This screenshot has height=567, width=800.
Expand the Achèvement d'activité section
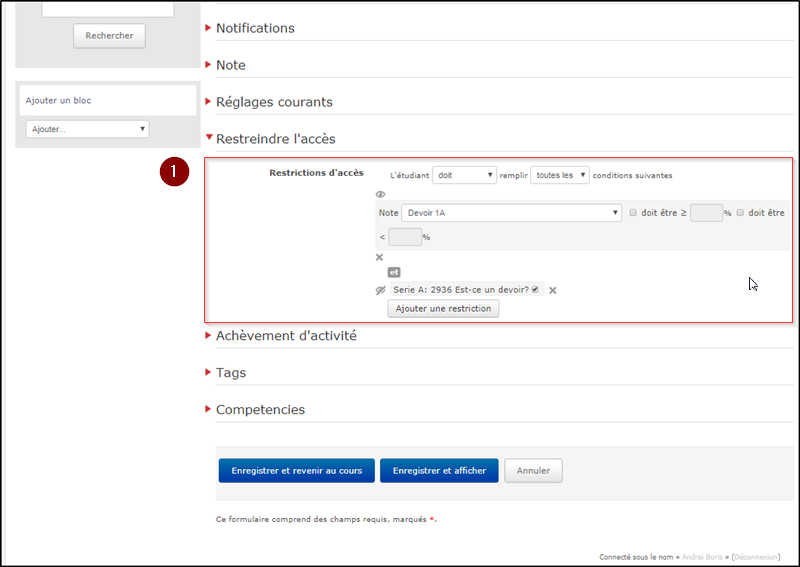(286, 336)
